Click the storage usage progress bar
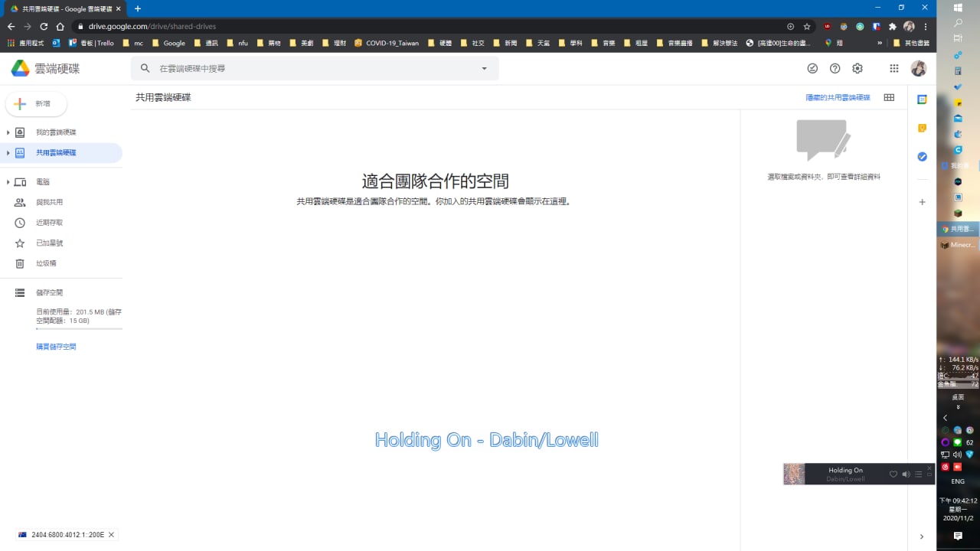 click(x=79, y=328)
